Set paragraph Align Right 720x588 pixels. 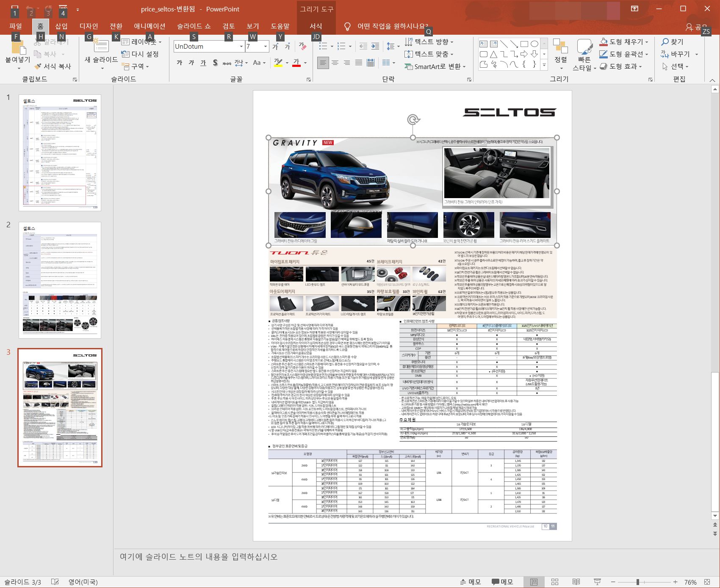(347, 63)
